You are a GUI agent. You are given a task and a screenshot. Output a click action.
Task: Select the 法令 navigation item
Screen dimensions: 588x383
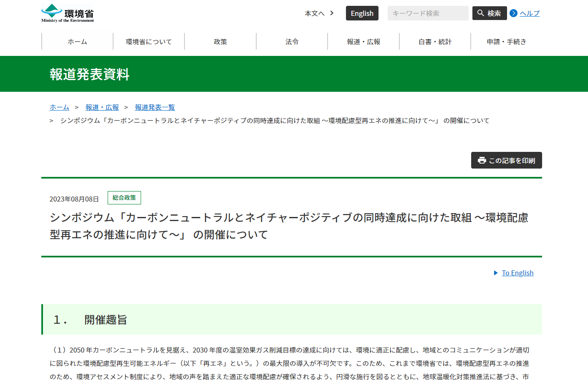point(292,42)
